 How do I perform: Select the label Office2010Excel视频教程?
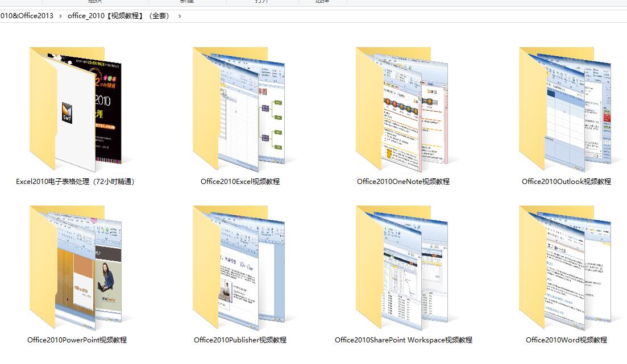coord(240,181)
